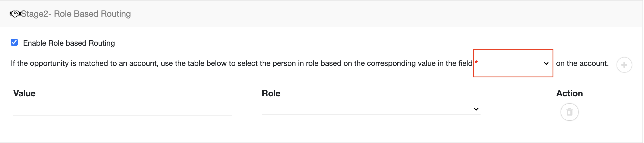Viewport: 644px width, 143px height.
Task: Select the Role column header
Action: tap(271, 93)
